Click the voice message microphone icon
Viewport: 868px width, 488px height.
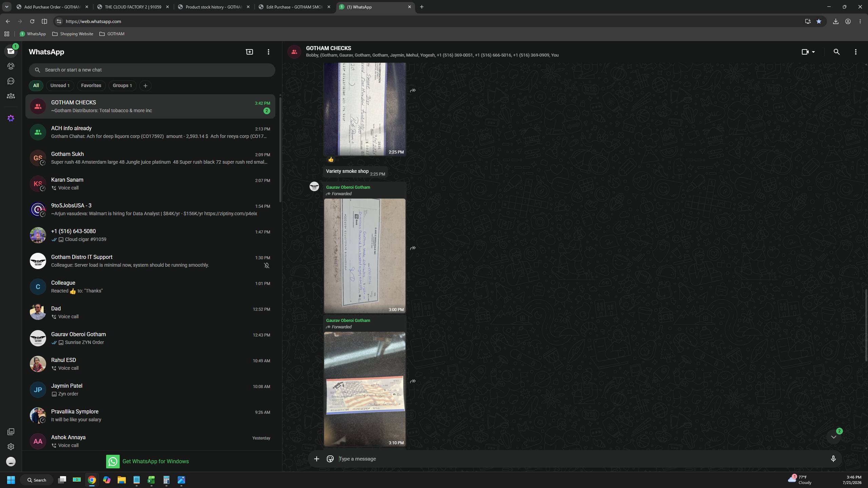pos(833,459)
